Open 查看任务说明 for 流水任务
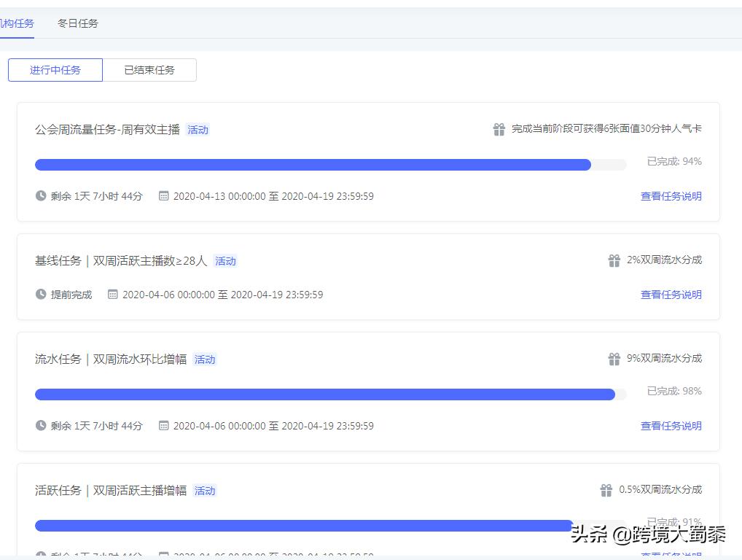This screenshot has width=742, height=560. tap(673, 426)
